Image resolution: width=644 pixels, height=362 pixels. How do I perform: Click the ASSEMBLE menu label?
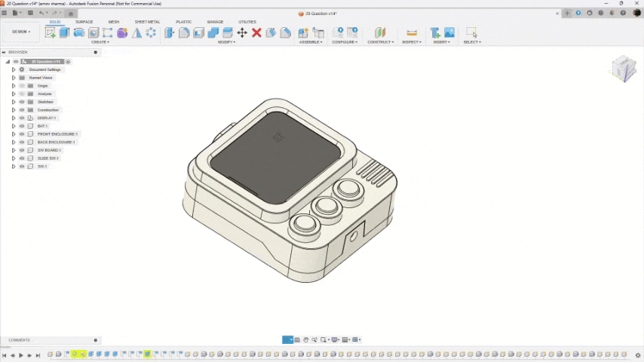click(311, 42)
